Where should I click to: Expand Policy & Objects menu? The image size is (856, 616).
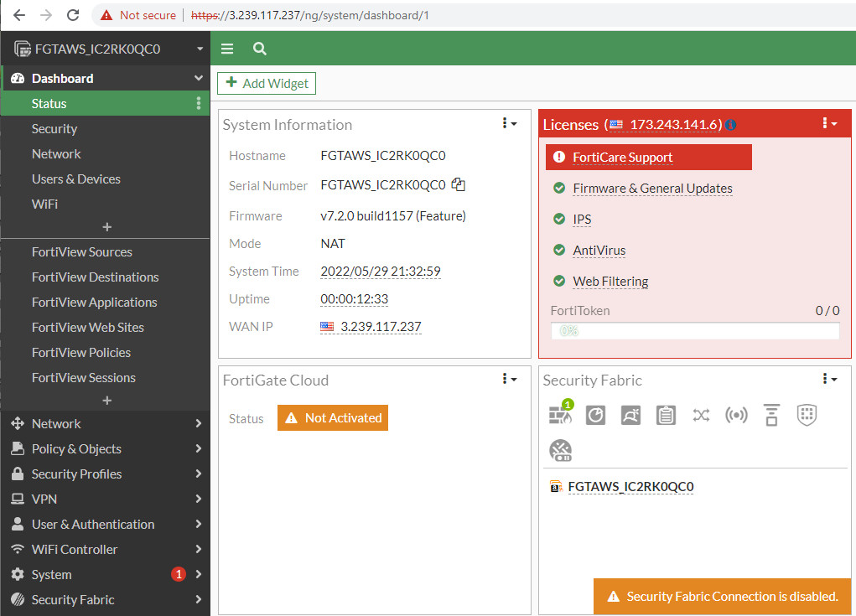tap(106, 448)
